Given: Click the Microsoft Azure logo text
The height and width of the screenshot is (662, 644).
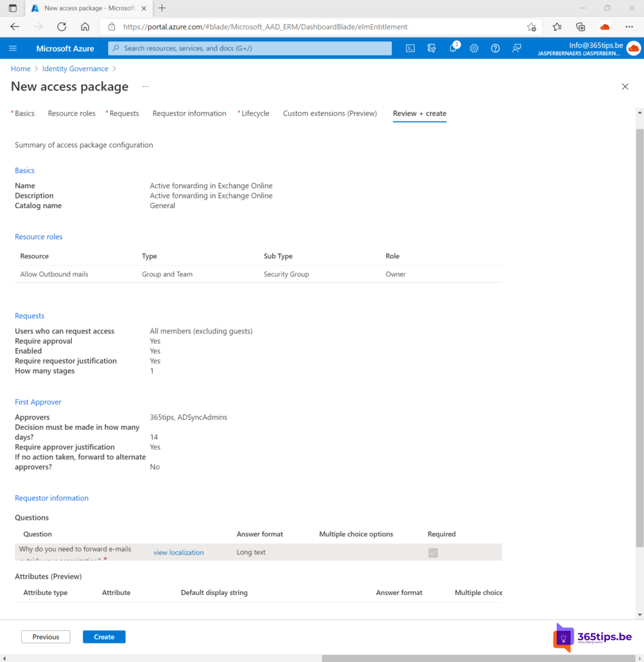Looking at the screenshot, I should pyautogui.click(x=65, y=48).
